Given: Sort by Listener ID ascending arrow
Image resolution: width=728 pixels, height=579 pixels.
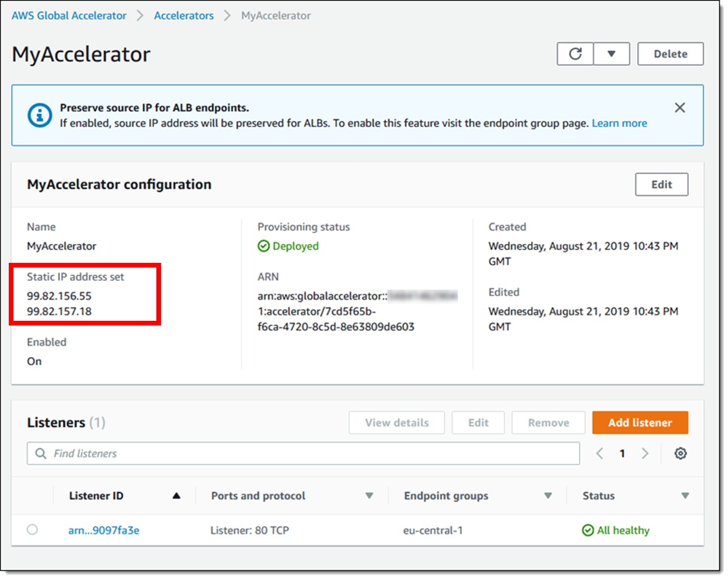Looking at the screenshot, I should [177, 496].
